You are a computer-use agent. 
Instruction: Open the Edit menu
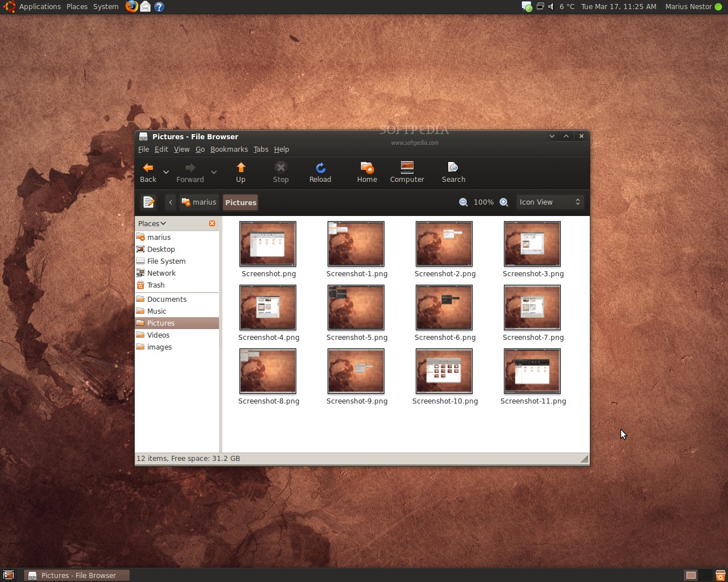coord(161,149)
